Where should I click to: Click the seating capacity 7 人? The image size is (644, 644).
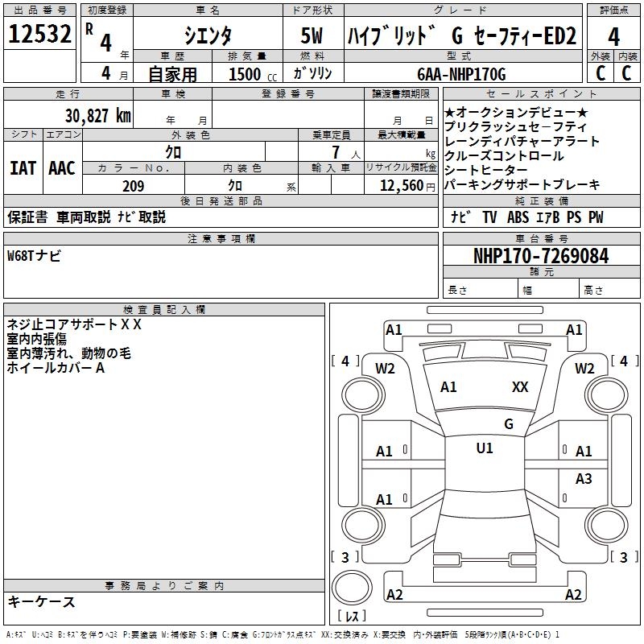[x=346, y=152]
